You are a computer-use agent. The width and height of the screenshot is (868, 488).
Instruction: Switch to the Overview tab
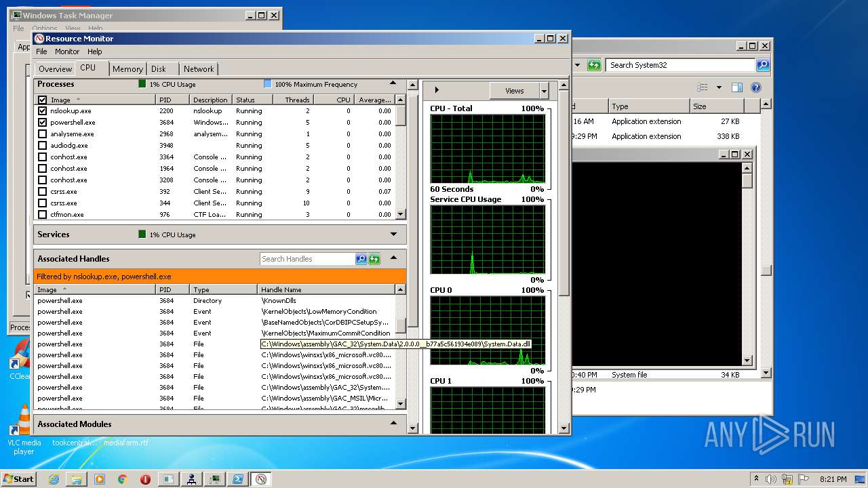[55, 69]
